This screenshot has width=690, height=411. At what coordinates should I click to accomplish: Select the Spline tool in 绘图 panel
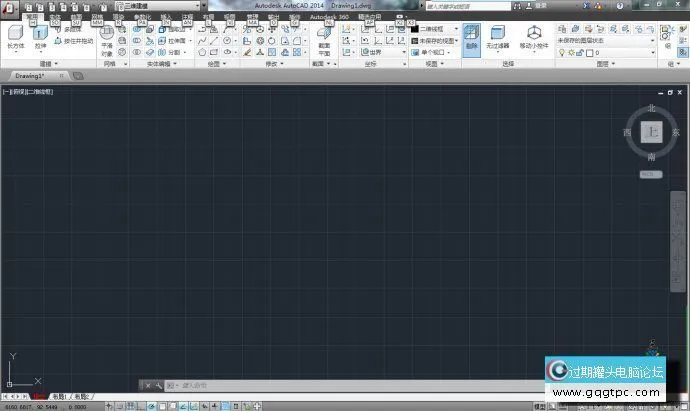(x=202, y=40)
